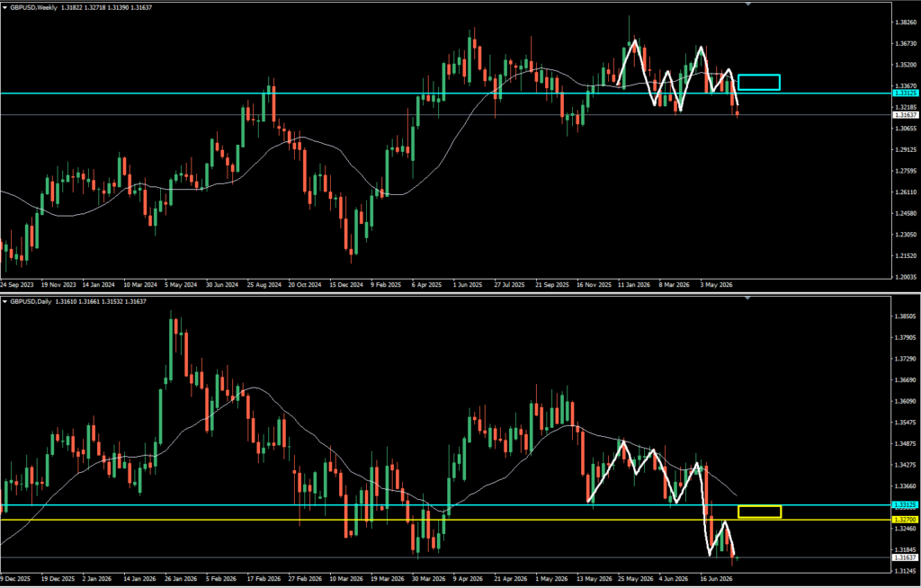Select the cyan horizontal line on Daily chart
Viewport: 921px width, 588px height.
pos(445,504)
